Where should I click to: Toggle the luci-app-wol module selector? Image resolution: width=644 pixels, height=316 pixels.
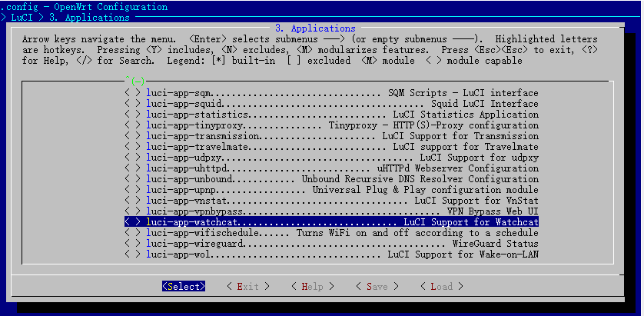click(133, 254)
